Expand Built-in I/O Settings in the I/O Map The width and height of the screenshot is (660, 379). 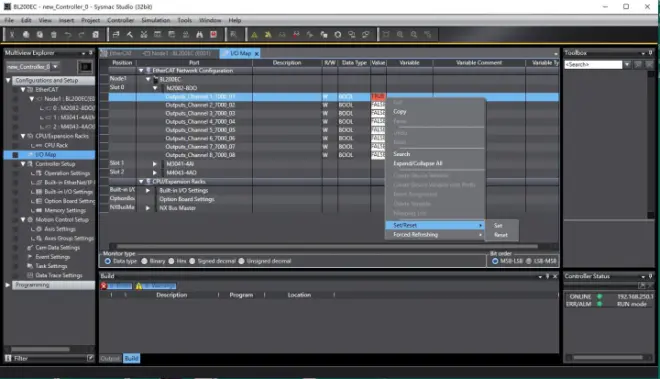[x=147, y=190]
